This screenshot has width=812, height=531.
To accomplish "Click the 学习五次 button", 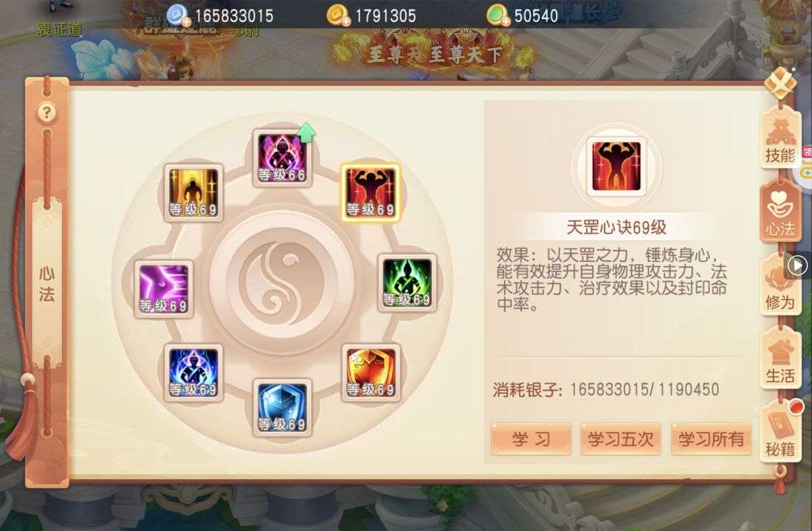I will pyautogui.click(x=620, y=439).
